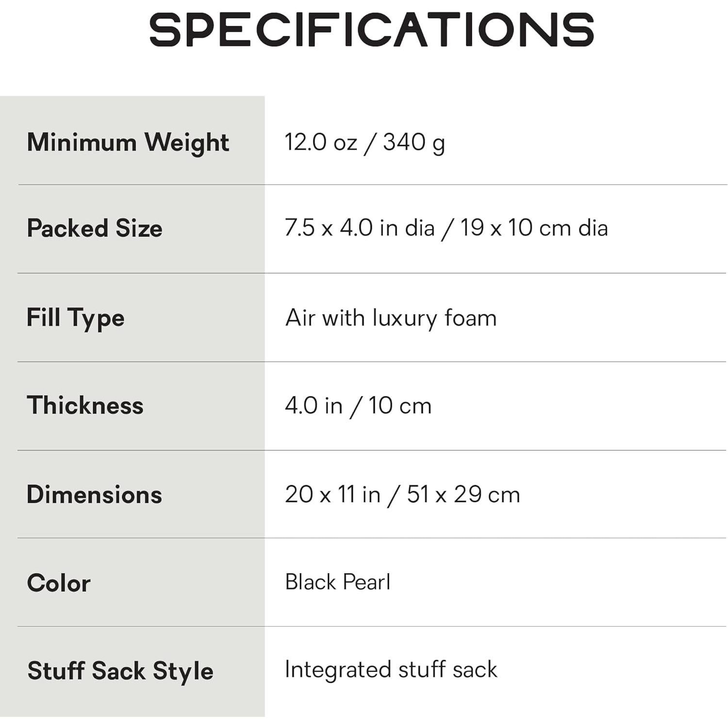The height and width of the screenshot is (728, 728).
Task: Click the SPECIFICATIONS heading
Action: point(371,30)
